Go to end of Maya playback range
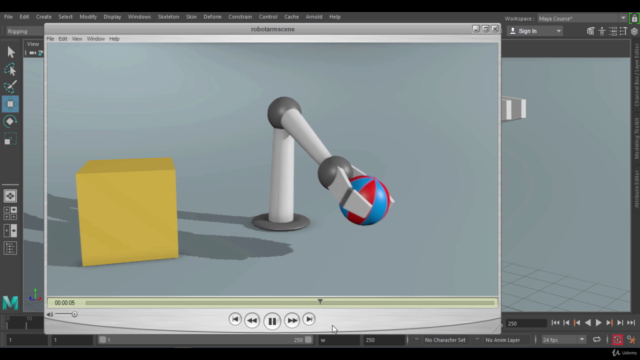The image size is (640, 360). click(631, 323)
